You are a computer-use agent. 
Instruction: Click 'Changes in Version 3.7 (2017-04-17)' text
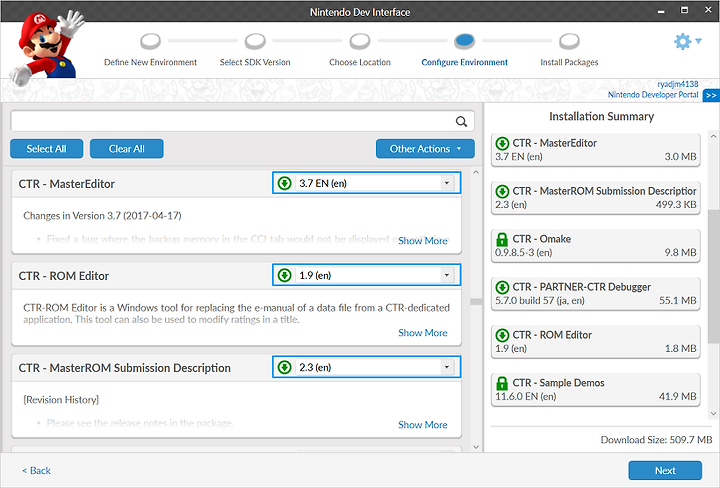coord(102,216)
